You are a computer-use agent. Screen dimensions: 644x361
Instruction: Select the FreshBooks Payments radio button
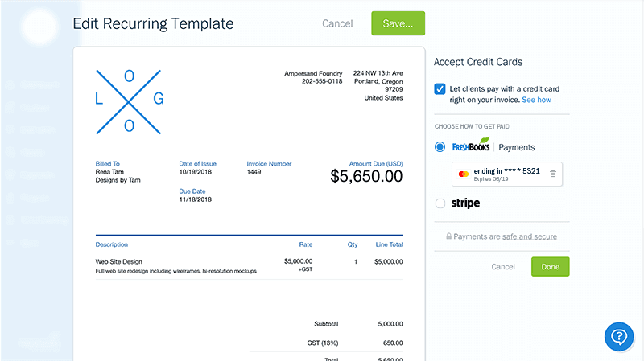coord(440,147)
